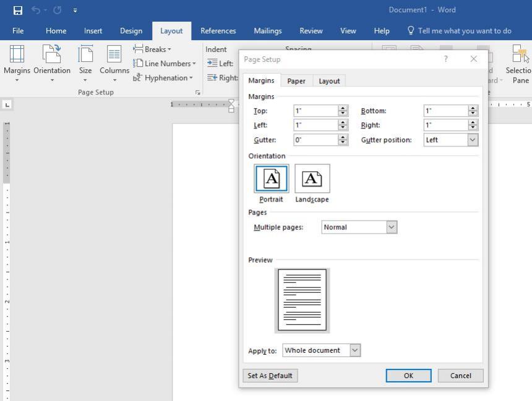Select the Layout tab in Page Setup dialog
This screenshot has height=401, width=532.
coord(329,81)
